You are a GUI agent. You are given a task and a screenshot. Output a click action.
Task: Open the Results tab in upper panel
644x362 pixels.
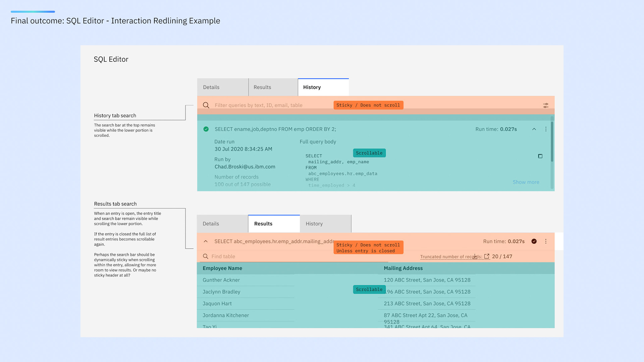262,87
